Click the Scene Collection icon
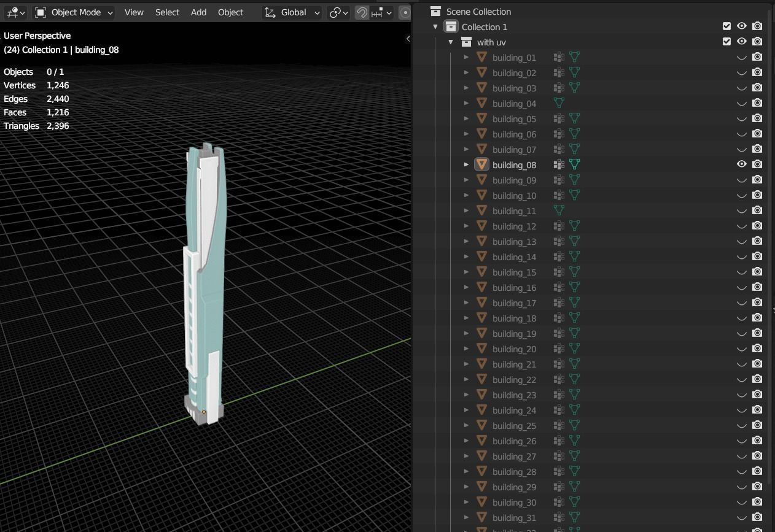775x532 pixels. [x=435, y=12]
